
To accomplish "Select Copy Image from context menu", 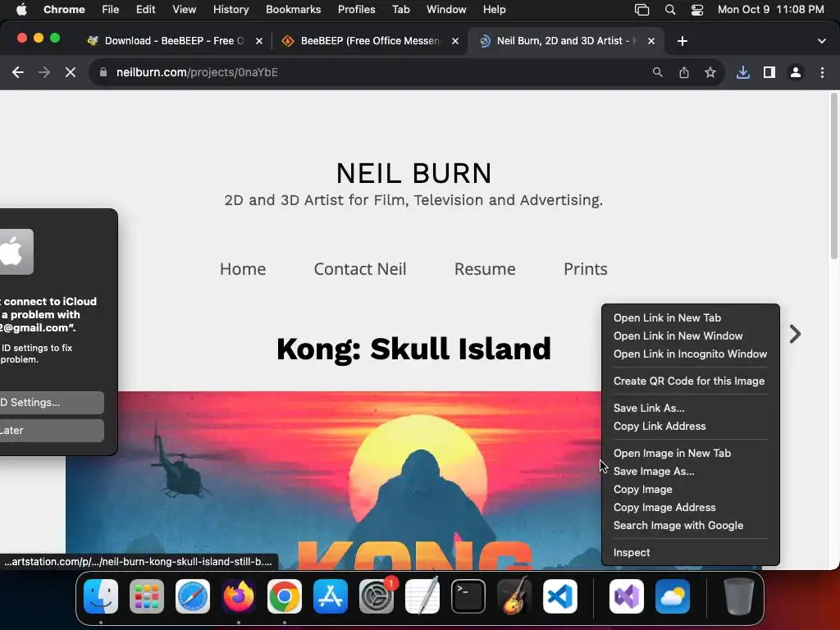I will click(691, 490).
